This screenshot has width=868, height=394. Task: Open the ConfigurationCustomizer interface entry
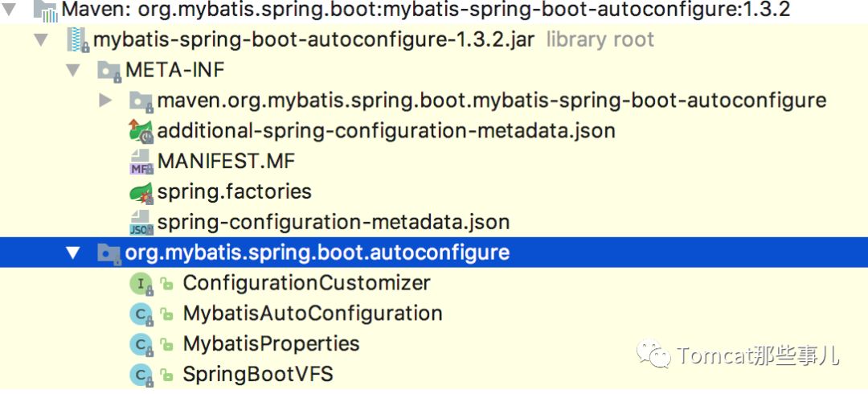pyautogui.click(x=307, y=283)
